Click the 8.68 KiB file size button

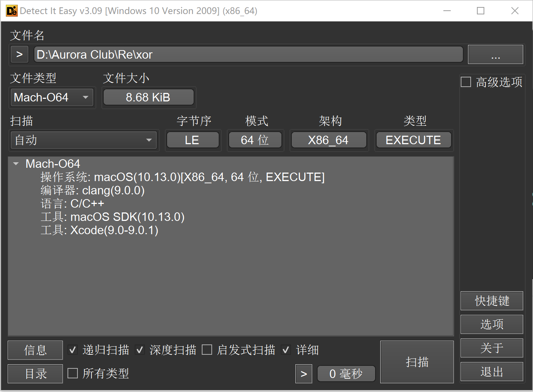pyautogui.click(x=148, y=97)
